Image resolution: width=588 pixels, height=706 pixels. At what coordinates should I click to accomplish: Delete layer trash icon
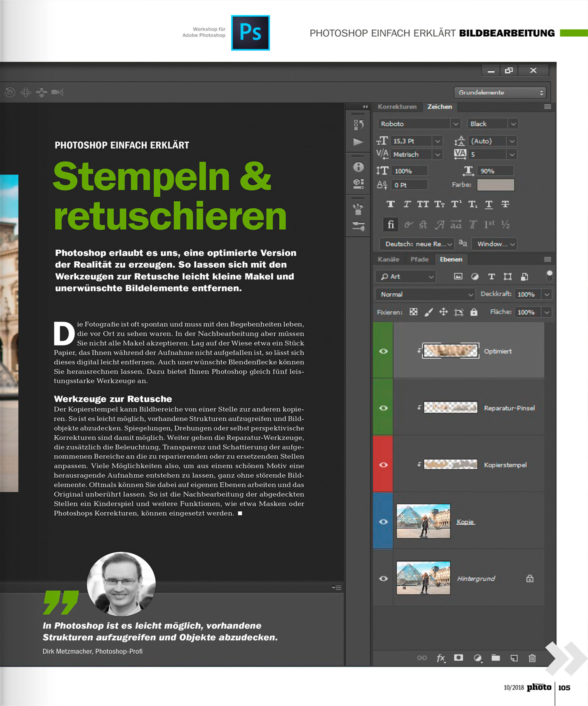[x=532, y=658]
